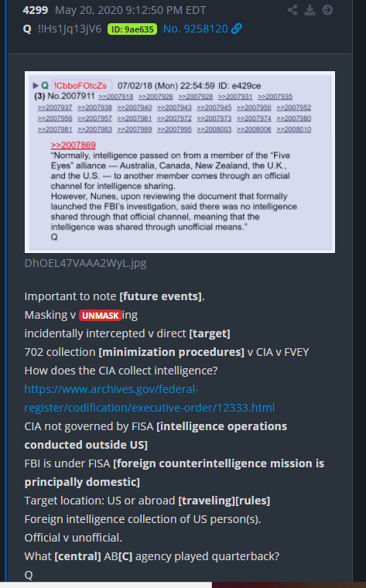Click the green ID: 9ae635 badge
This screenshot has height=588, width=366.
click(132, 29)
